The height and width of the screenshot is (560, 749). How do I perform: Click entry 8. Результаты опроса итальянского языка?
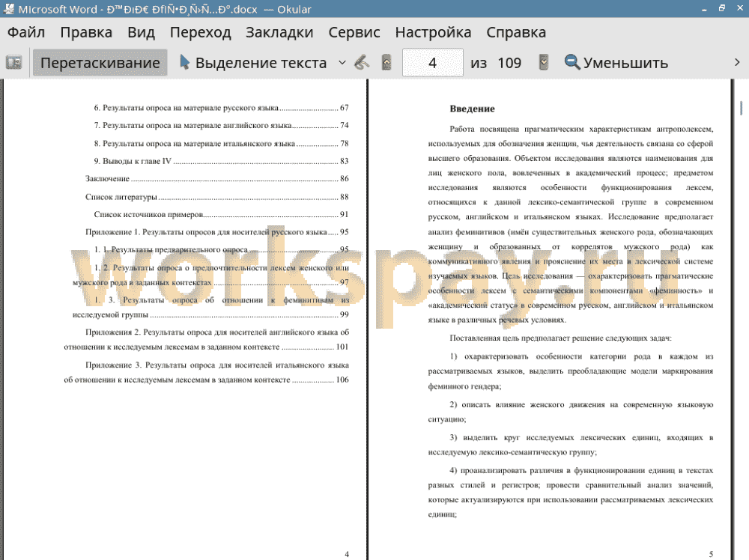pyautogui.click(x=221, y=143)
